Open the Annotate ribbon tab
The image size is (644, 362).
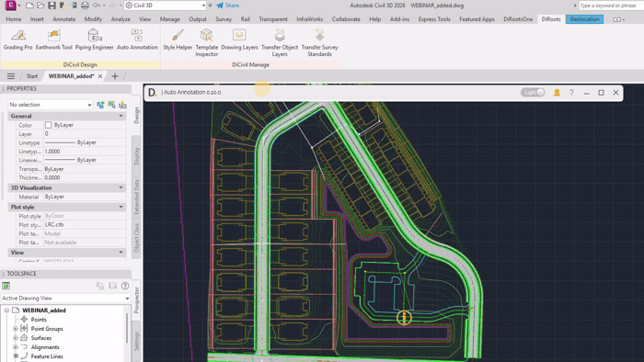point(64,19)
